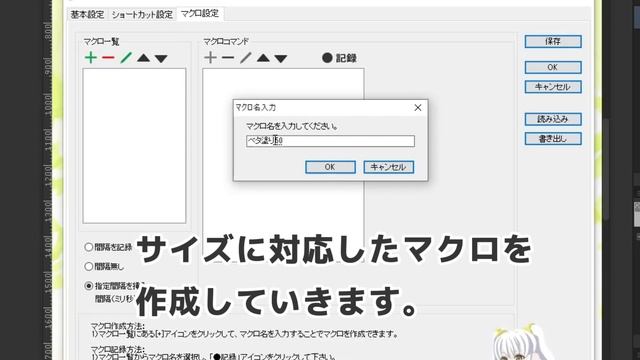The height and width of the screenshot is (360, 640).
Task: Click 読み込み button
Action: [553, 119]
